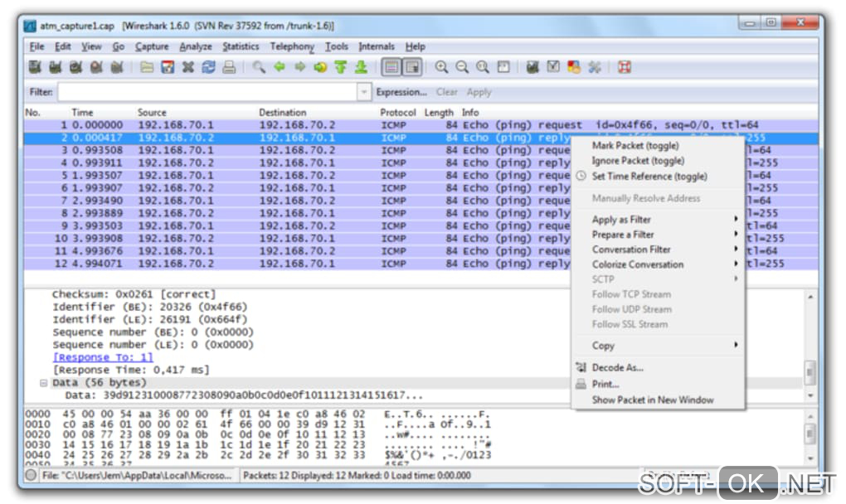This screenshot has height=504, width=846.
Task: Collapse the Data (56 bytes) tree node
Action: [43, 383]
